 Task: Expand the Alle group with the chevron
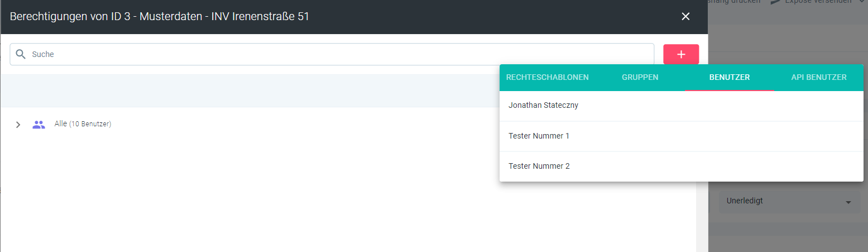18,125
